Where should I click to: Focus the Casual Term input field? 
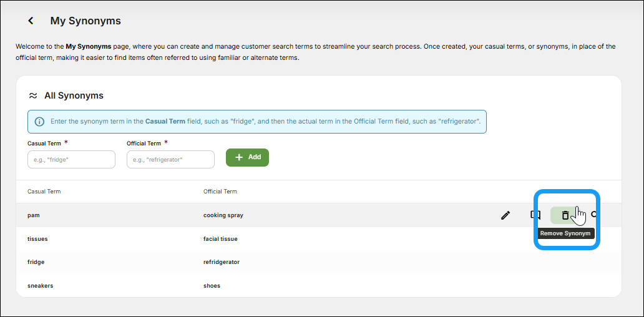point(71,159)
